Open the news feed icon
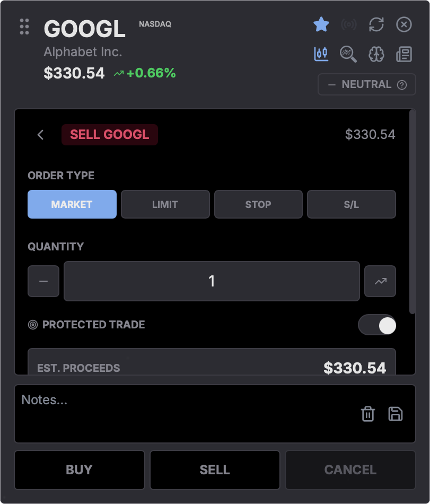Viewport: 430px width, 504px height. click(x=404, y=54)
